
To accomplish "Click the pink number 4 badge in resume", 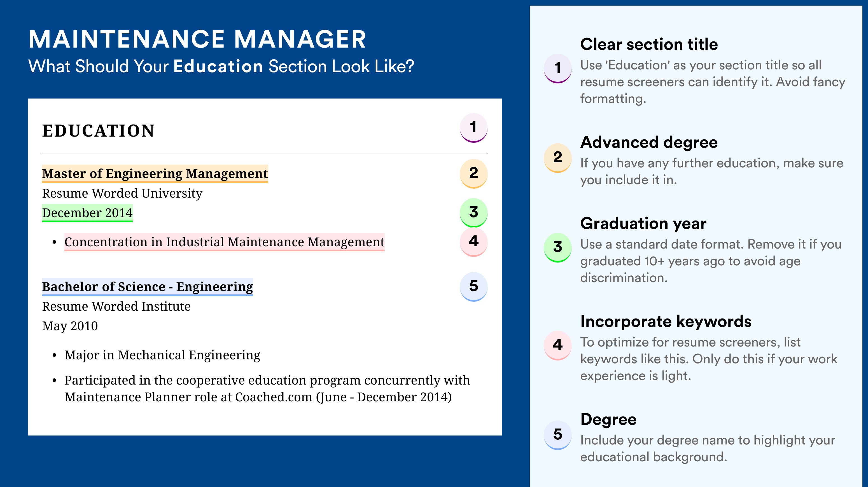I will (x=473, y=242).
